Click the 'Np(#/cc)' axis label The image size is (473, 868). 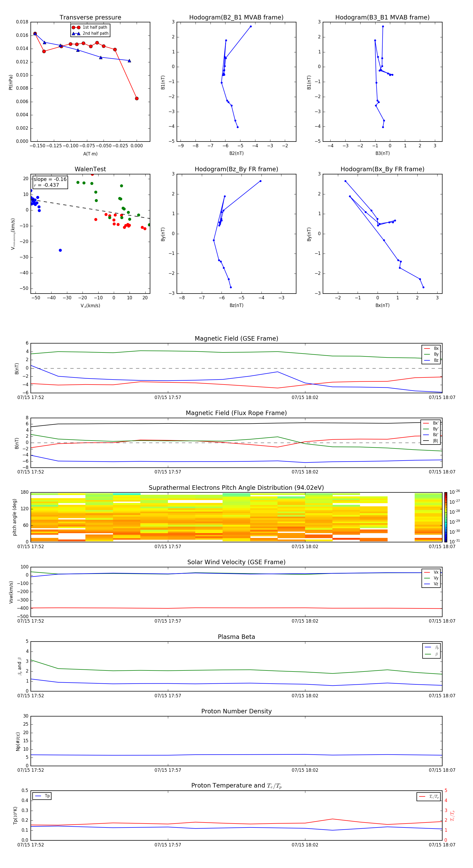coord(18,741)
